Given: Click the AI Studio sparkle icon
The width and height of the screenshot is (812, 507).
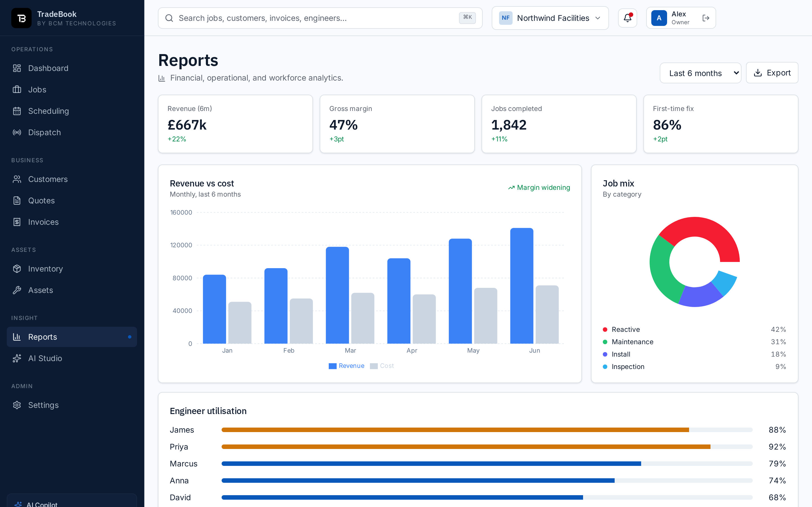Looking at the screenshot, I should (x=17, y=358).
